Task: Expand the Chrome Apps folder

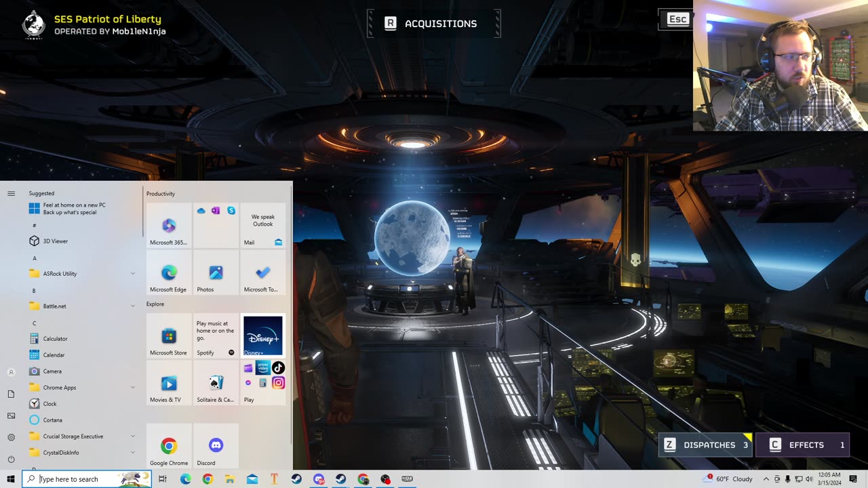Action: point(81,388)
